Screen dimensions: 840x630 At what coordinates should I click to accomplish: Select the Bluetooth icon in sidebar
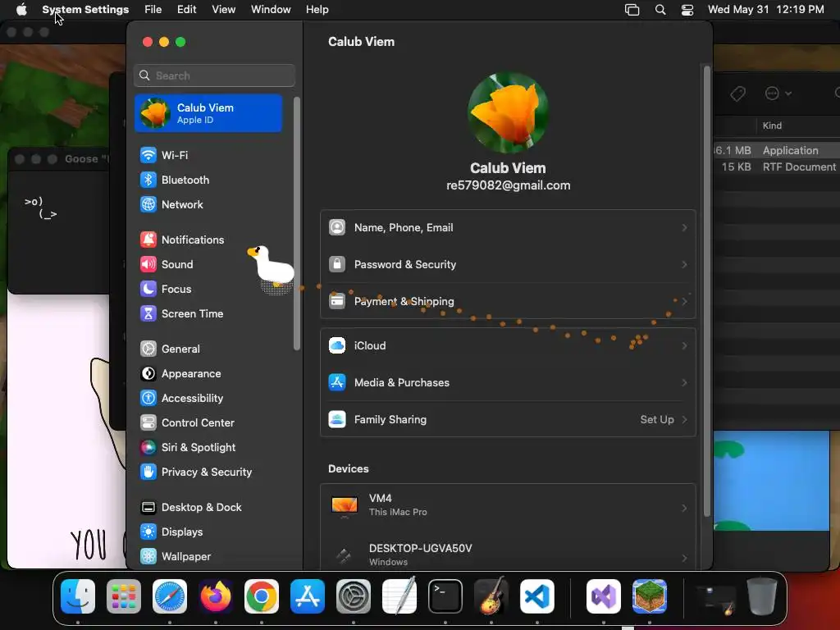coord(148,180)
